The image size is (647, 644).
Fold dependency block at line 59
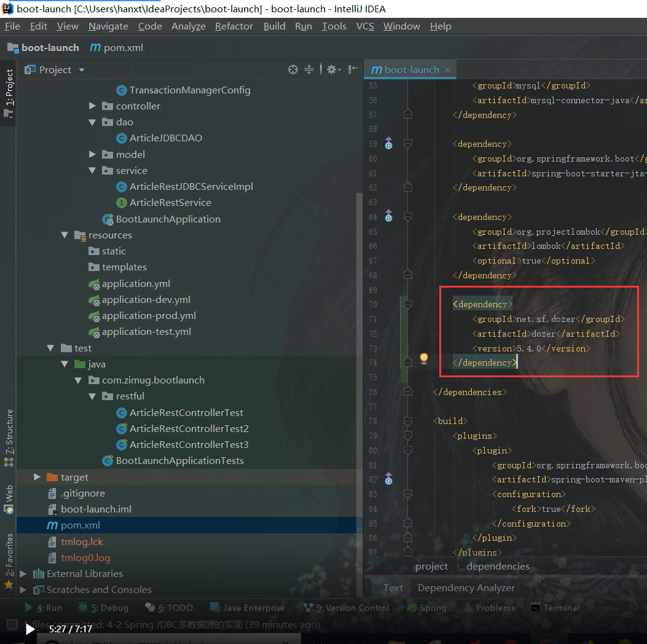coord(407,144)
